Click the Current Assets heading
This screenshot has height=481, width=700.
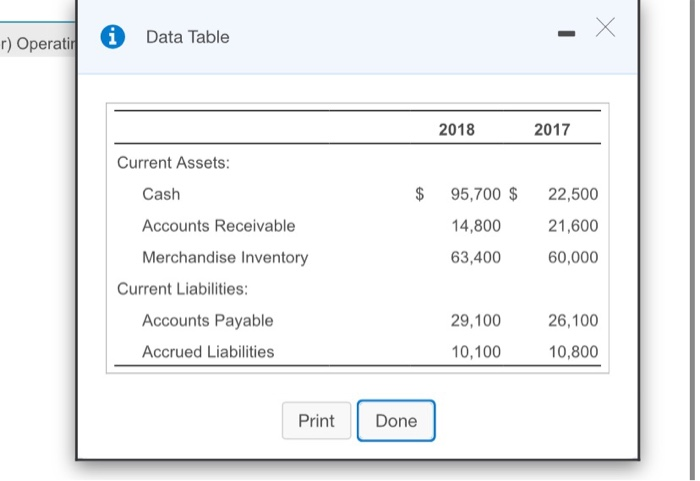[173, 163]
